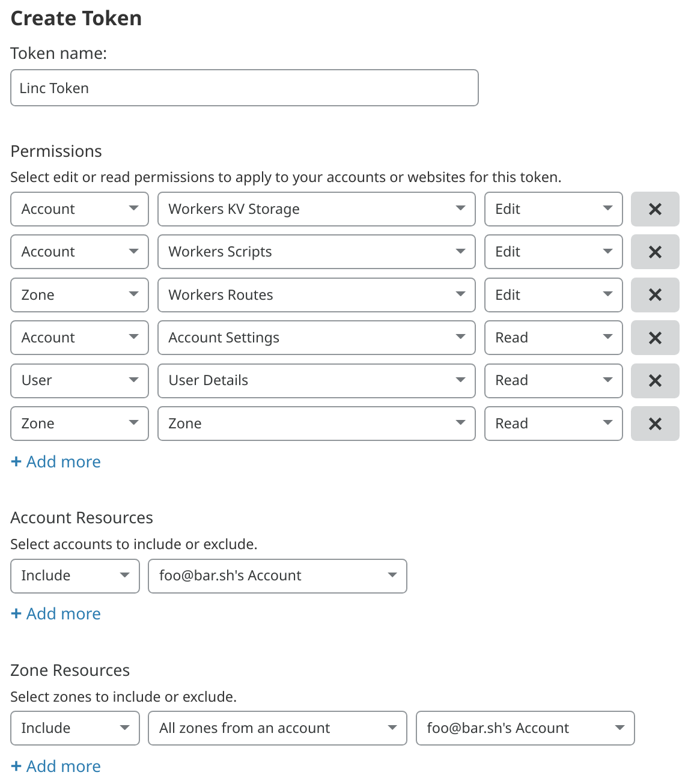This screenshot has width=688, height=784.
Task: Change access level for Workers Scripts
Action: (x=553, y=252)
